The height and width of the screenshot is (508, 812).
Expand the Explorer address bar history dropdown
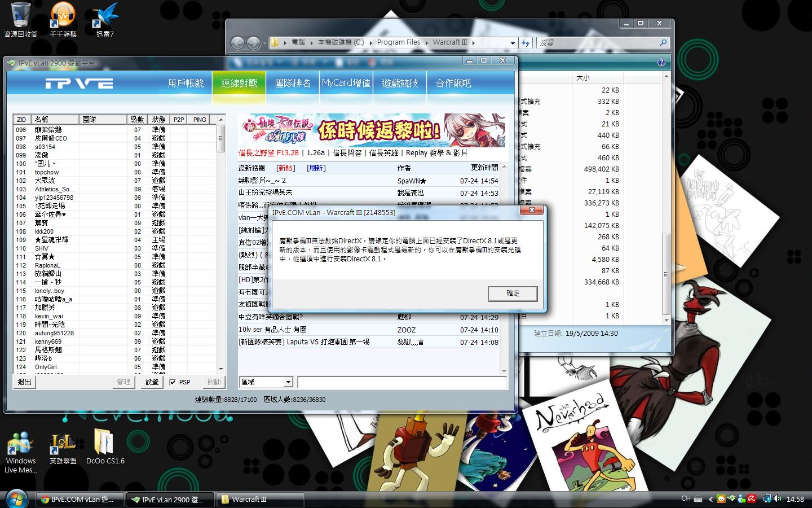(x=513, y=43)
